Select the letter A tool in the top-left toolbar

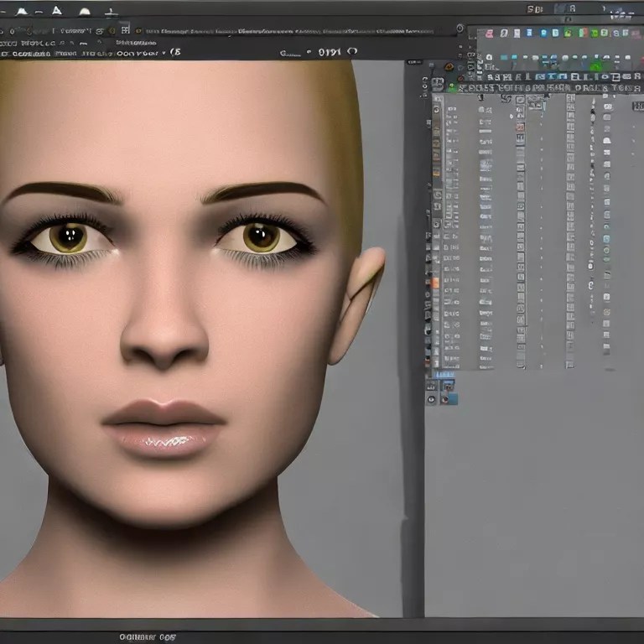click(x=56, y=11)
